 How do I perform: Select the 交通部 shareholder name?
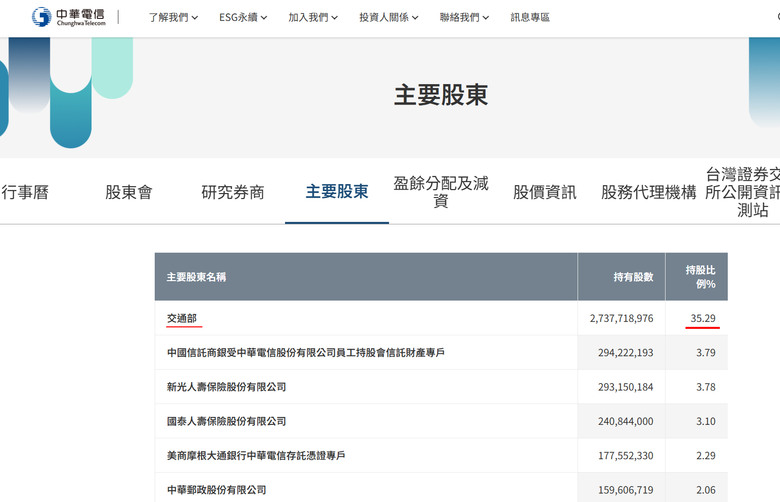(x=182, y=318)
